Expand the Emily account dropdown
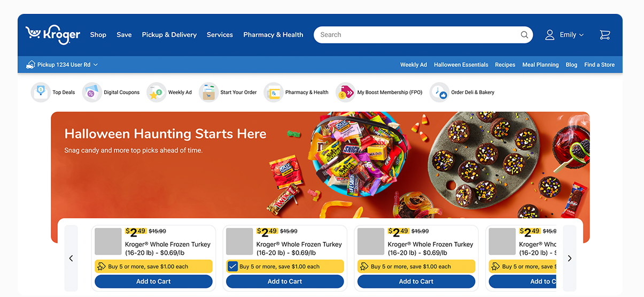This screenshot has height=297, width=644. [564, 35]
